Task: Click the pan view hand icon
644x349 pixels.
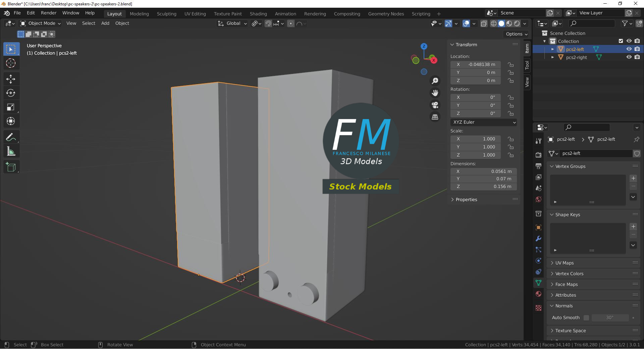Action: coord(435,93)
